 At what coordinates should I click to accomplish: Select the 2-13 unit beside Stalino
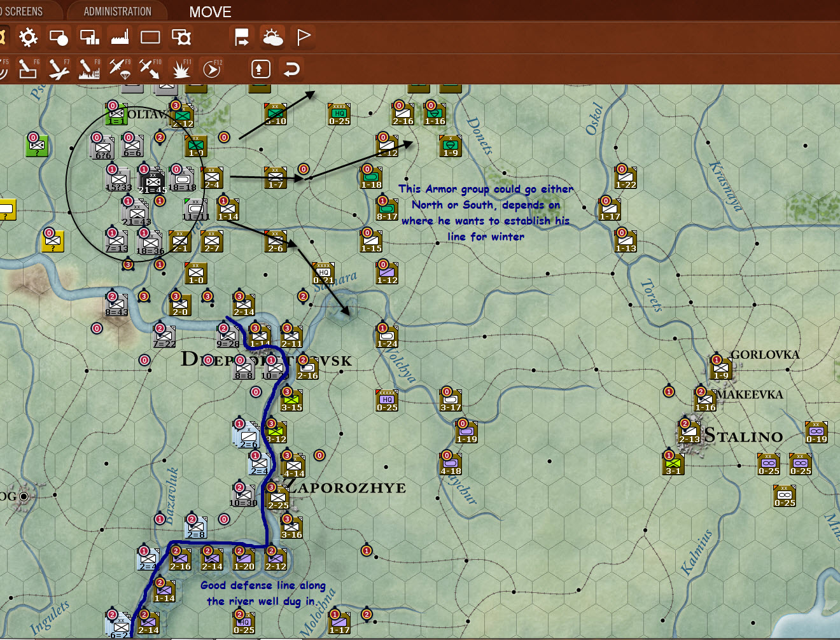[689, 433]
